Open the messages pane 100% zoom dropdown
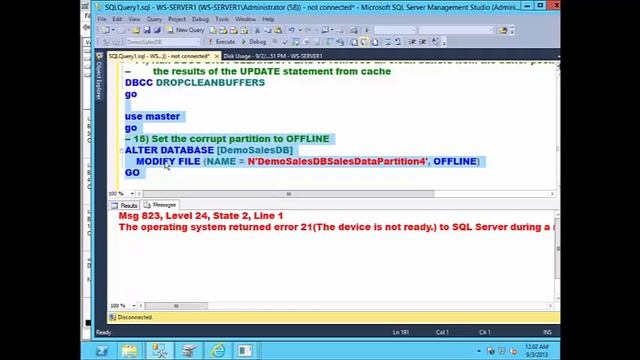Viewport: 640px width, 360px height. click(133, 305)
